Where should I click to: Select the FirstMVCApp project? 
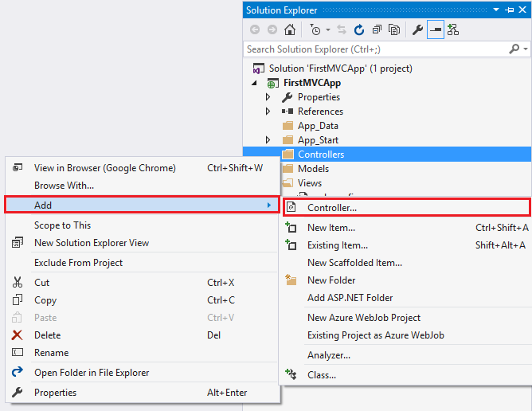312,83
